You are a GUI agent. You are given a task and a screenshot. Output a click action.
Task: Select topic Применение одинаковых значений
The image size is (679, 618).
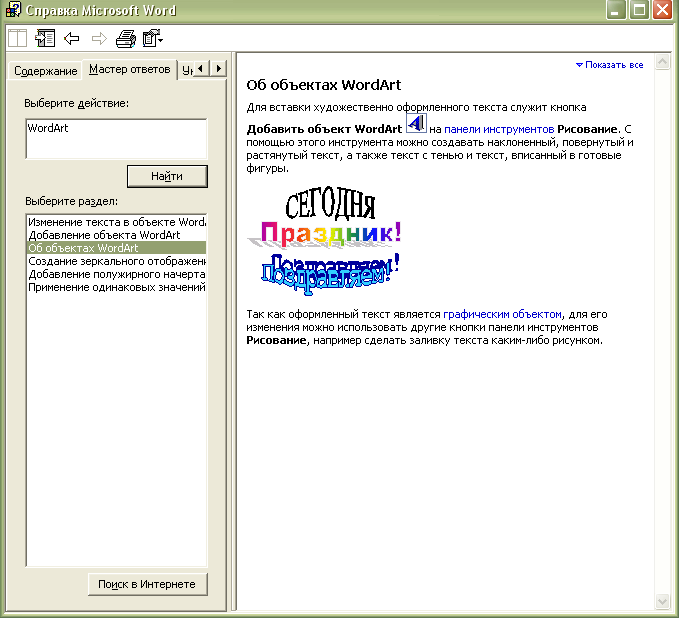tap(116, 287)
